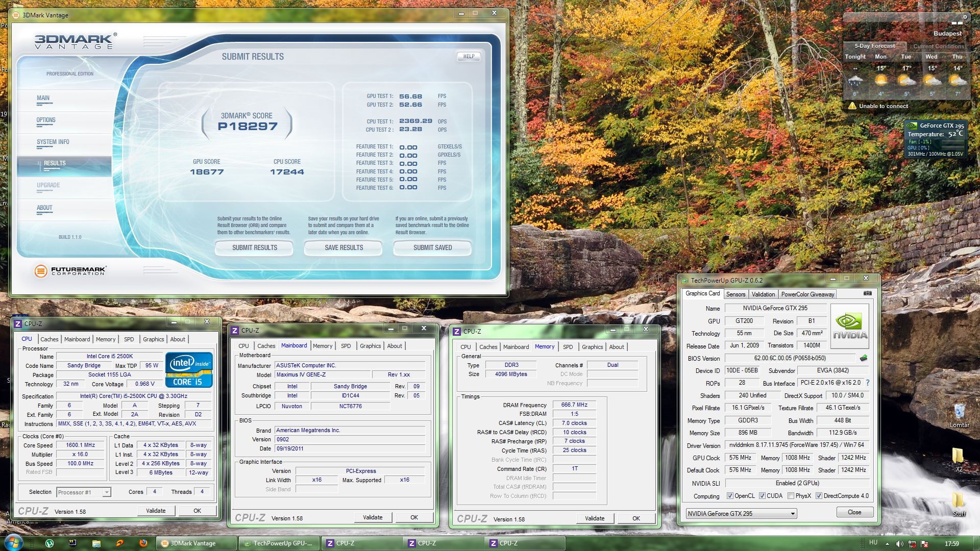The width and height of the screenshot is (980, 551).
Task: Open the SYSTEM INFO section in 3DMark
Action: [53, 142]
